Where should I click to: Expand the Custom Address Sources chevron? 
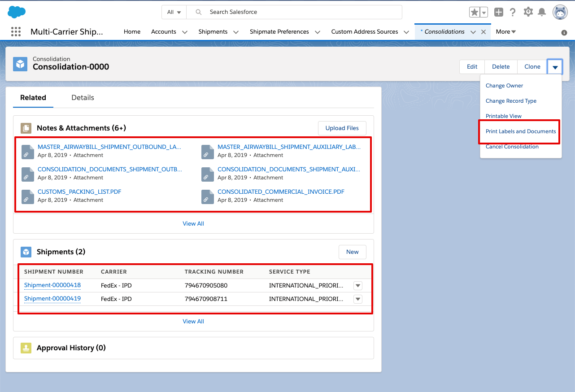click(x=406, y=32)
